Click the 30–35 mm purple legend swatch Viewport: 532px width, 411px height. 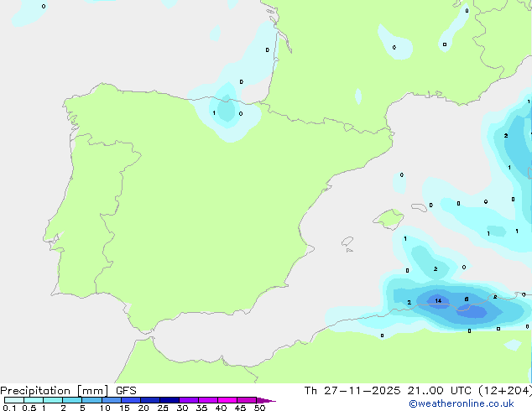click(x=189, y=400)
